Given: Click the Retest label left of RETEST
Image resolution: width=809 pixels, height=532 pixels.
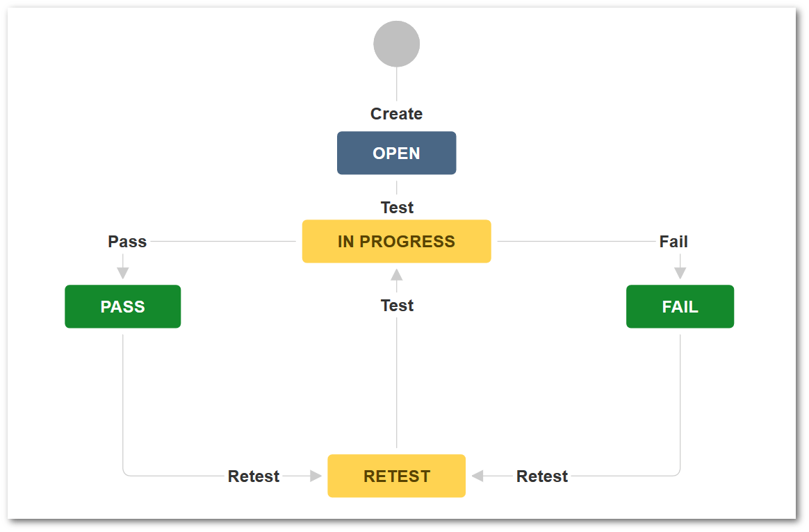Looking at the screenshot, I should (x=254, y=476).
